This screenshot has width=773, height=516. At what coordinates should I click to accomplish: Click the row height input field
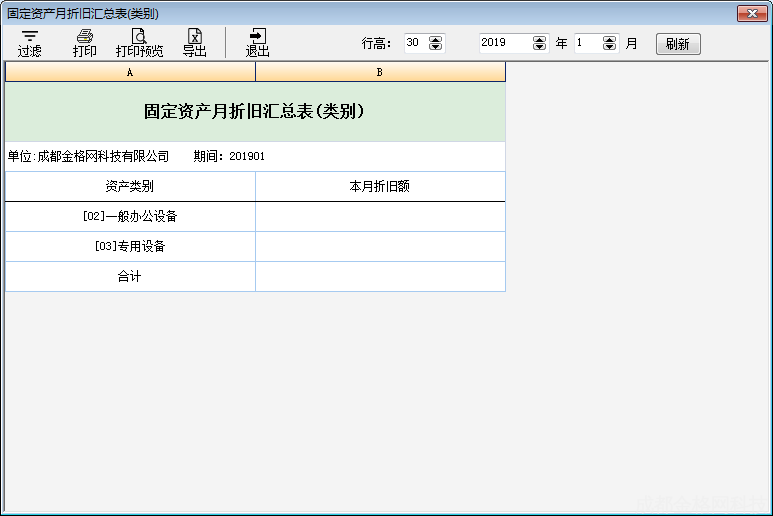pos(414,43)
